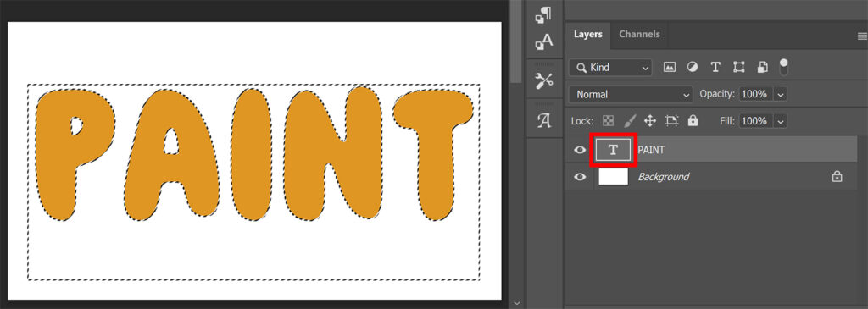Click the Fill label
The width and height of the screenshot is (868, 309).
tap(728, 120)
